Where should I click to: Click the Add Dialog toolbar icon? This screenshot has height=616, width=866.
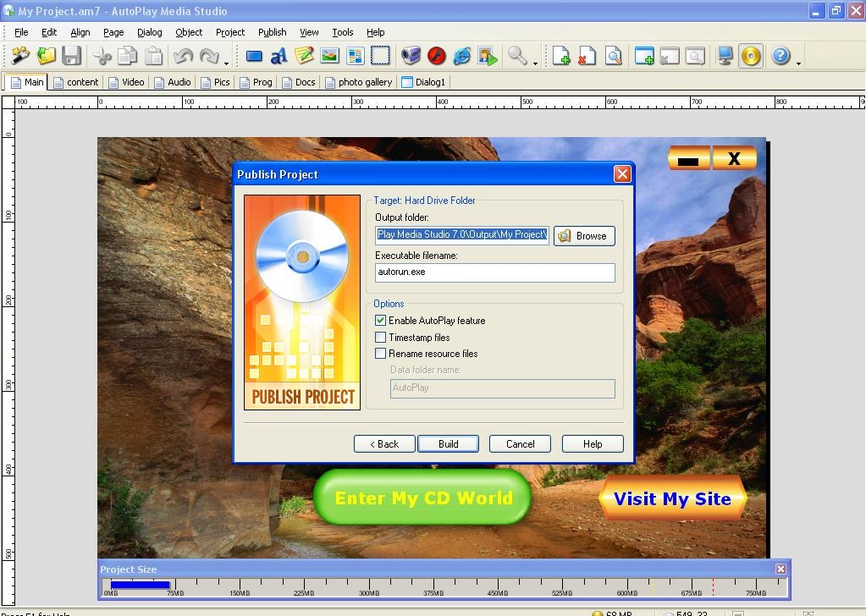click(x=644, y=57)
